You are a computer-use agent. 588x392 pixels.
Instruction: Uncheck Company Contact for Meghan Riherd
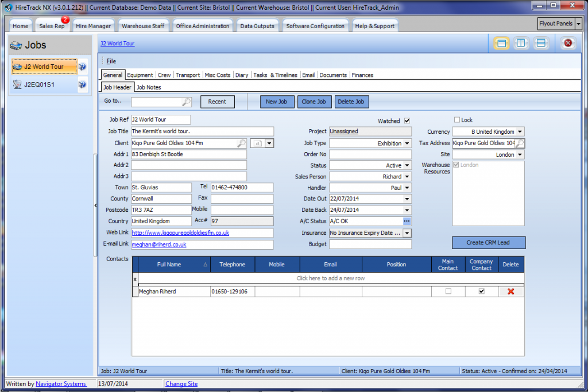481,292
